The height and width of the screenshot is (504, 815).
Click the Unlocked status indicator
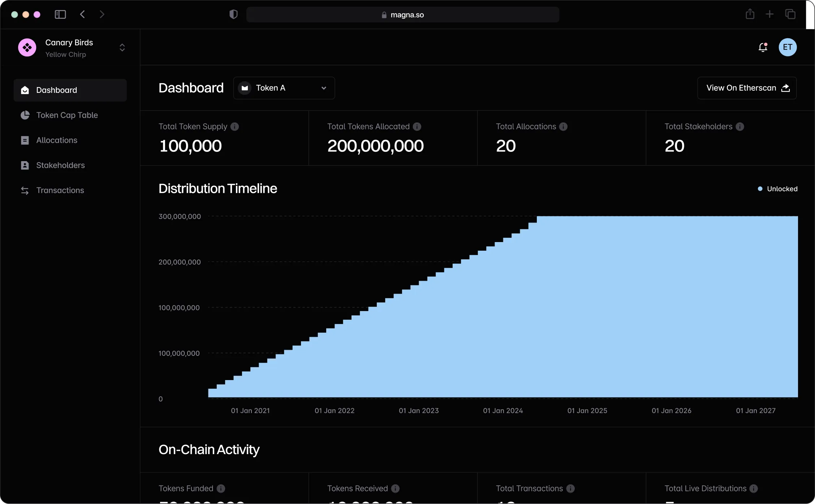777,189
